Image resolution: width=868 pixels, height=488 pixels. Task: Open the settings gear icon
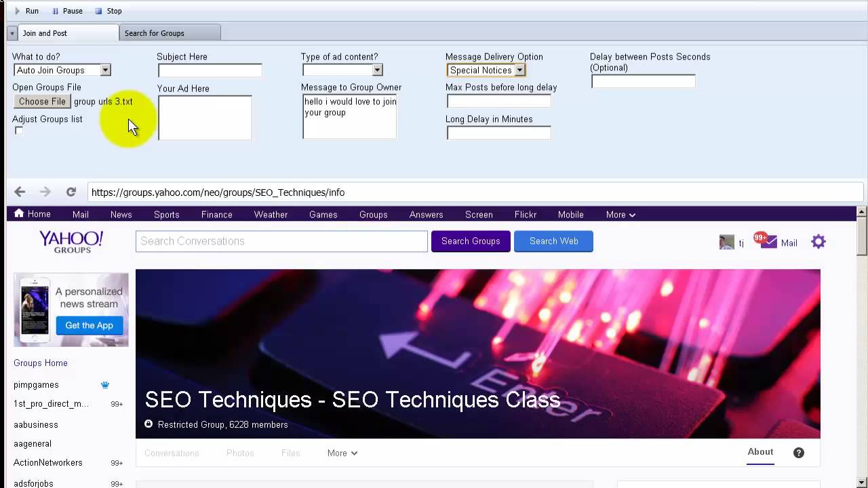click(x=818, y=241)
